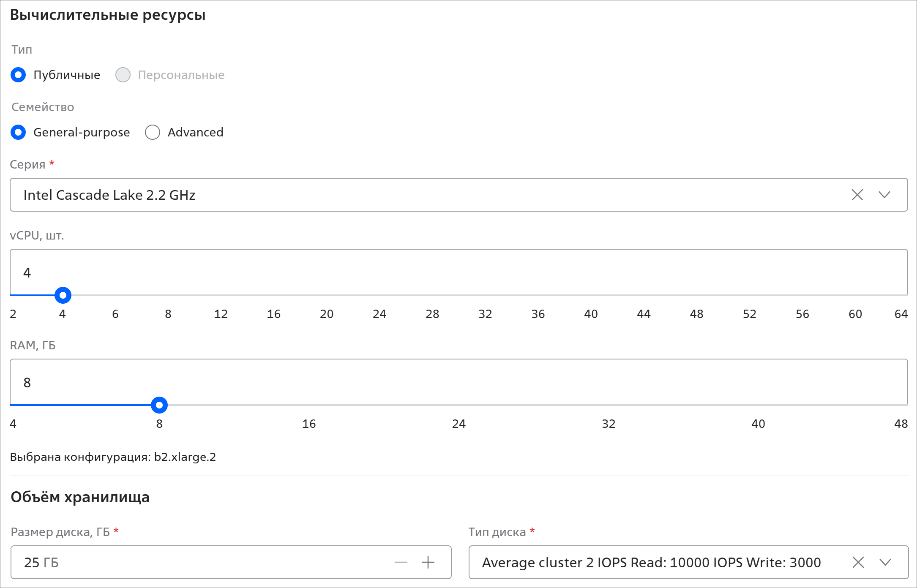The width and height of the screenshot is (917, 588).
Task: Increase disk size with plus icon
Action: (x=428, y=562)
